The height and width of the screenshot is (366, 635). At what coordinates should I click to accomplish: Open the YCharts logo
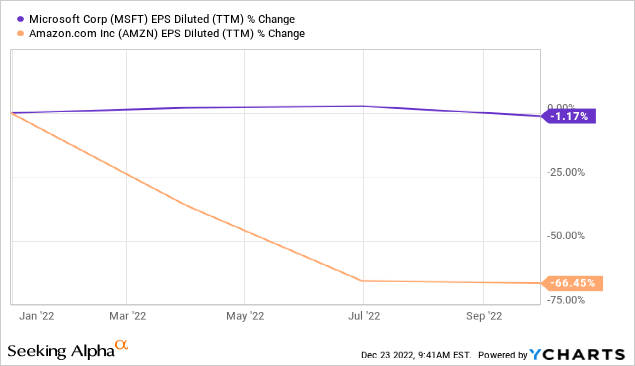[577, 355]
